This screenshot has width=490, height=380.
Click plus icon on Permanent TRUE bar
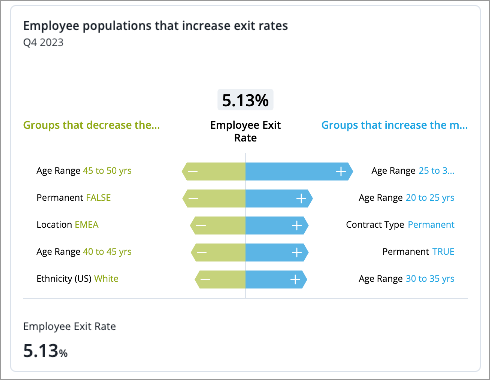point(297,252)
